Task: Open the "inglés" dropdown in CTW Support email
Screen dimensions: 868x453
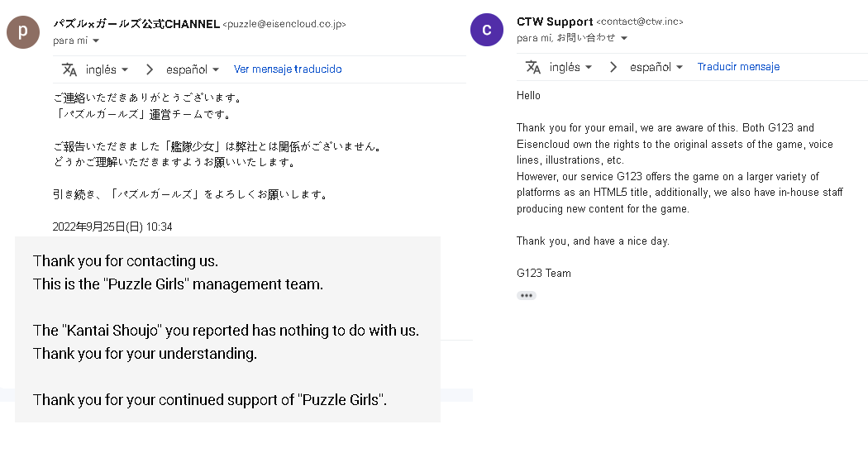Action: 570,67
